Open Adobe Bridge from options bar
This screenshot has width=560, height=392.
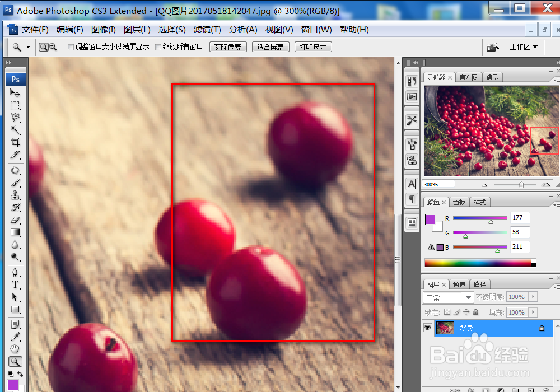(x=492, y=47)
